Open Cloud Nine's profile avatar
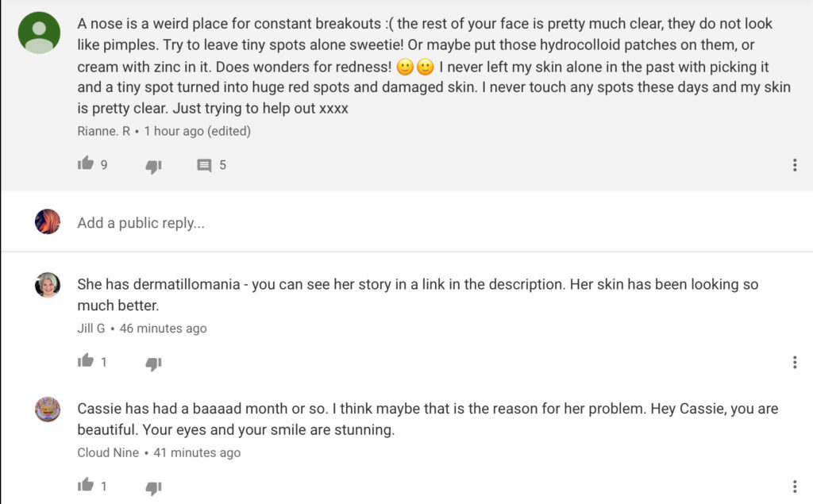Image resolution: width=813 pixels, height=504 pixels. (48, 410)
